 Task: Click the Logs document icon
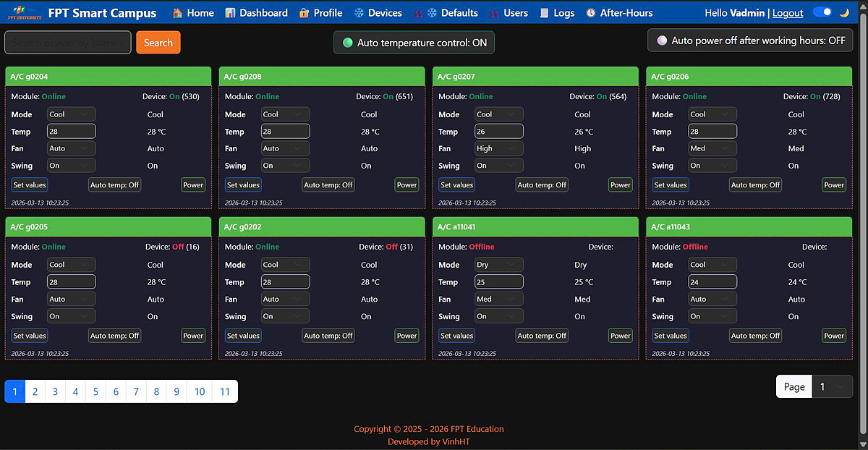coord(544,13)
